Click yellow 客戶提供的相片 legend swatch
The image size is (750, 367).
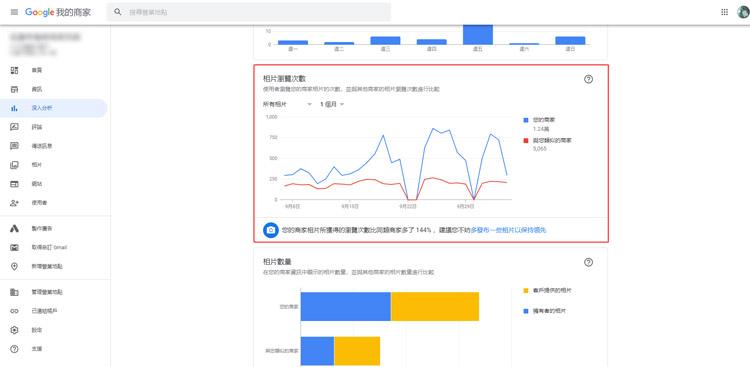(526, 290)
